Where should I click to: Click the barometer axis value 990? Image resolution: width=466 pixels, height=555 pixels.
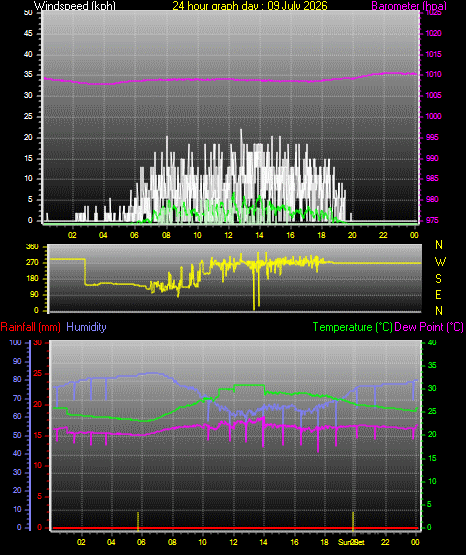coord(432,158)
